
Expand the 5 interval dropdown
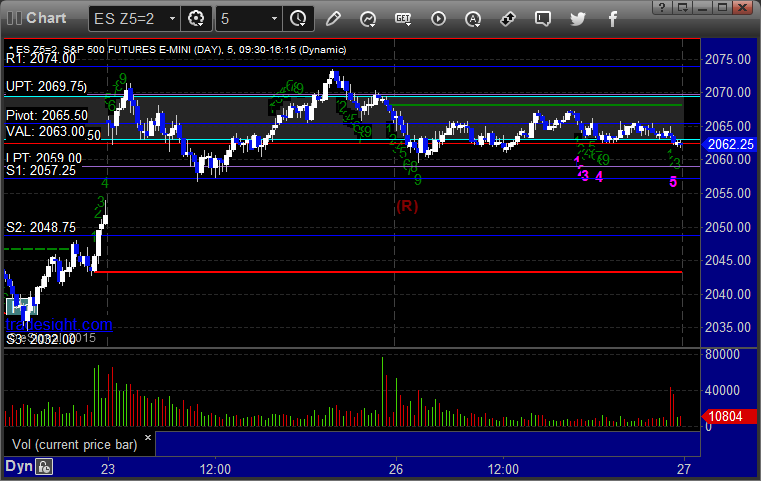[x=248, y=19]
